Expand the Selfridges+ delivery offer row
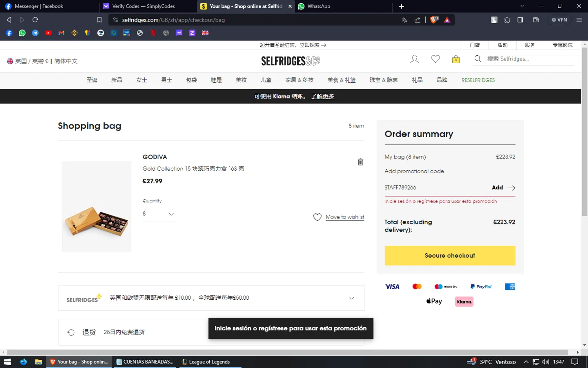 (211, 298)
